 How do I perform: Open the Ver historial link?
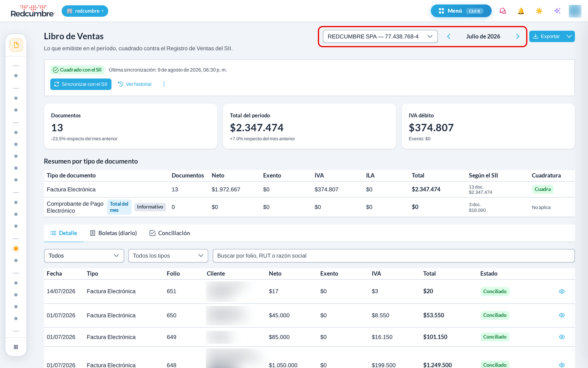coord(135,84)
